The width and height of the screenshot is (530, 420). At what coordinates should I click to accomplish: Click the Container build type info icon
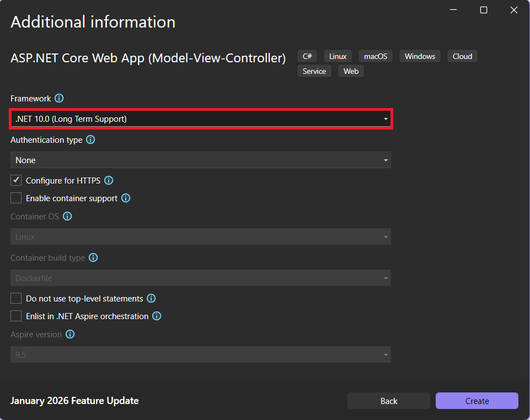[93, 257]
